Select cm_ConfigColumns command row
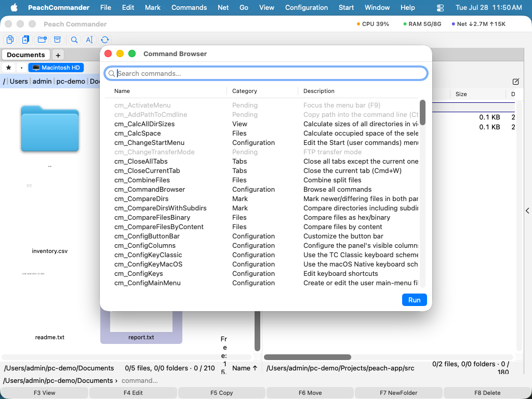The width and height of the screenshot is (532, 399). pyautogui.click(x=262, y=245)
